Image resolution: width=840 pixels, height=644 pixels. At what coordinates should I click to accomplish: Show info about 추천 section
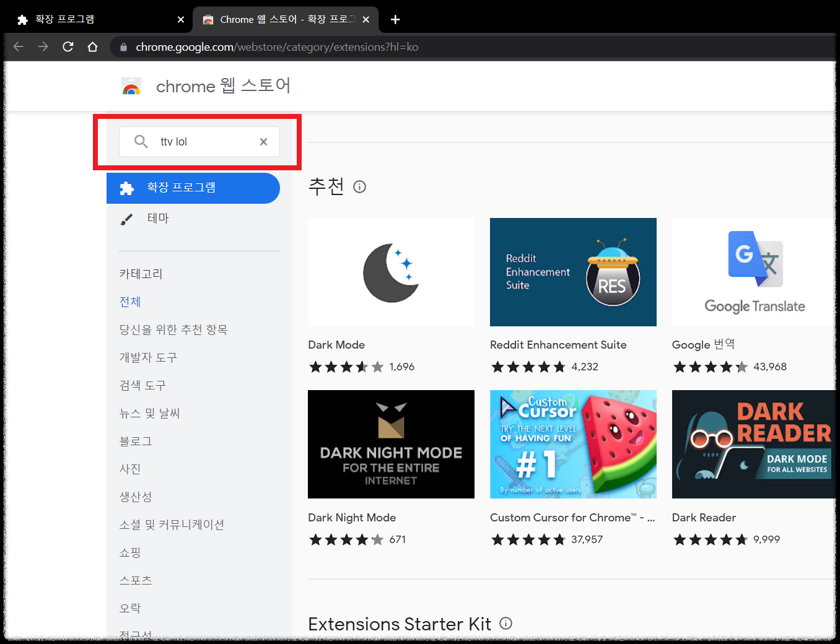pyautogui.click(x=359, y=186)
